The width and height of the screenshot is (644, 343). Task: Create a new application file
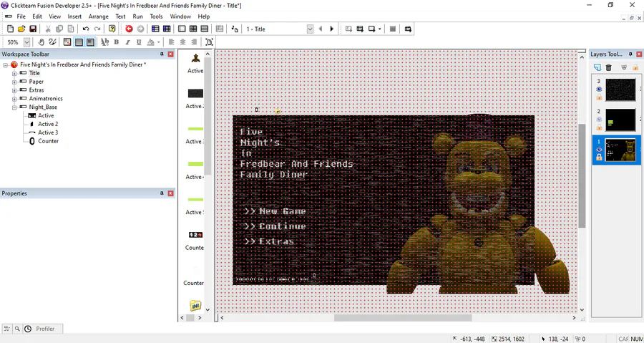point(11,29)
